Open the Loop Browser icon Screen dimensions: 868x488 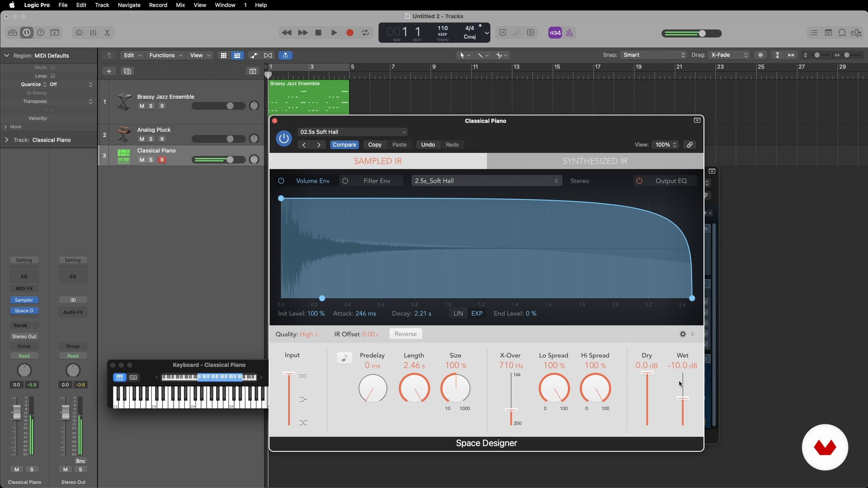tap(842, 33)
